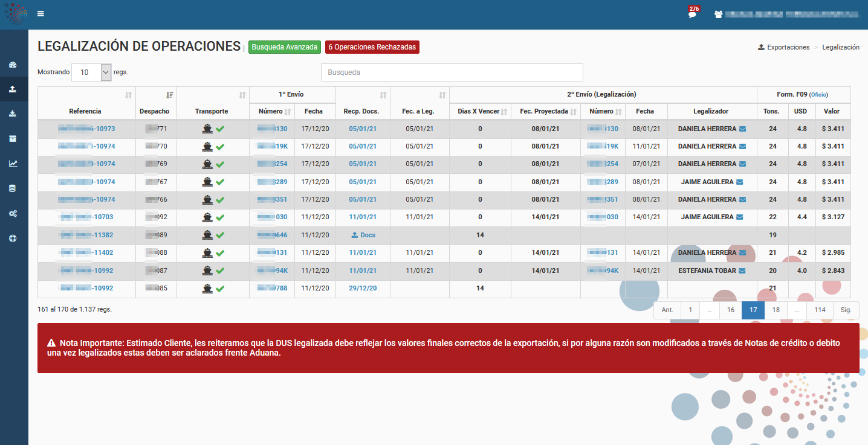The width and height of the screenshot is (868, 445).
Task: Open line chart sidebar icon
Action: 13,164
